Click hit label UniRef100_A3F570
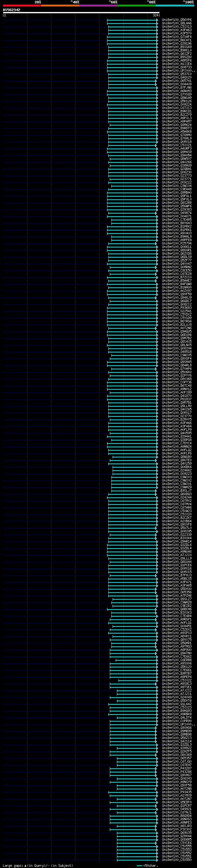Viewport: 197px width, 868px height. [x=177, y=33]
